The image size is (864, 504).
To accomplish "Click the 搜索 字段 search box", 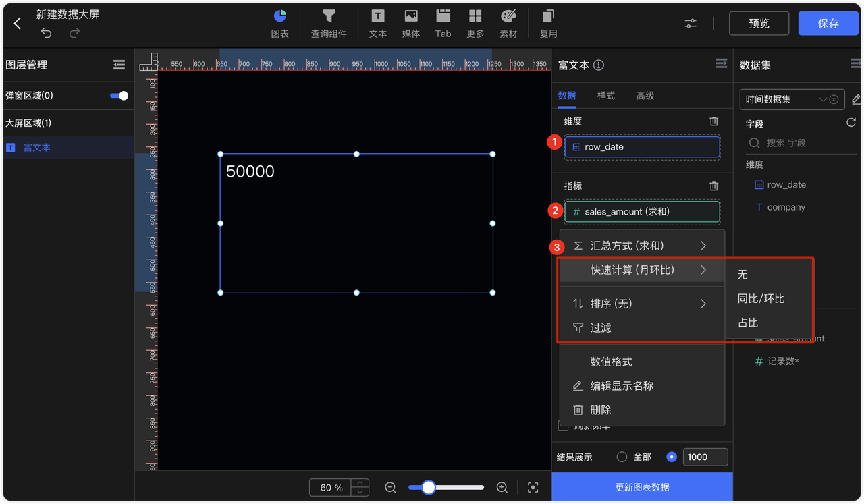I will [800, 143].
